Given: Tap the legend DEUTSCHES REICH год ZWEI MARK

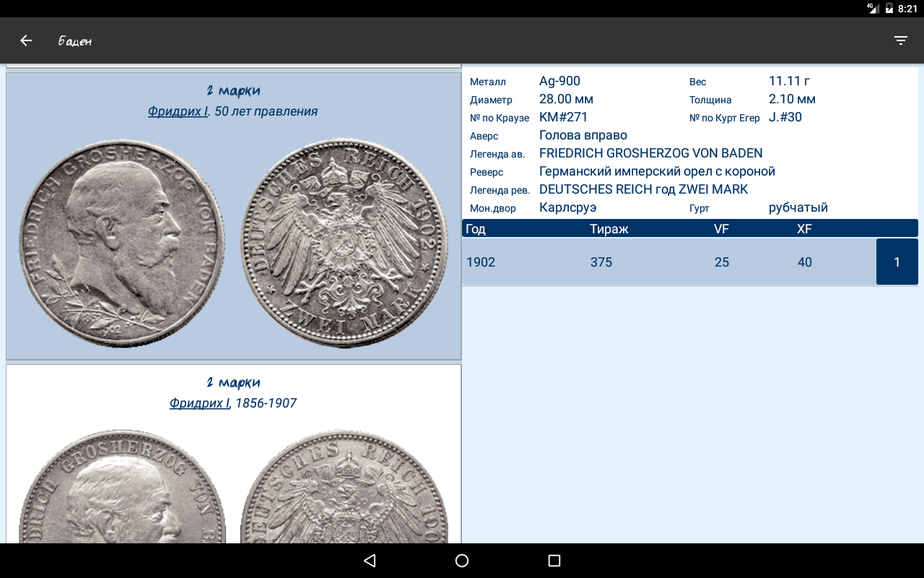Looking at the screenshot, I should (x=644, y=189).
